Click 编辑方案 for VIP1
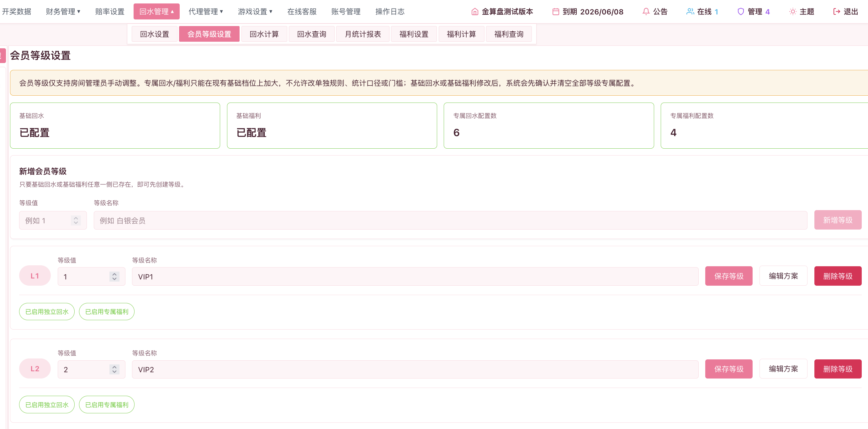The width and height of the screenshot is (868, 429). [783, 276]
